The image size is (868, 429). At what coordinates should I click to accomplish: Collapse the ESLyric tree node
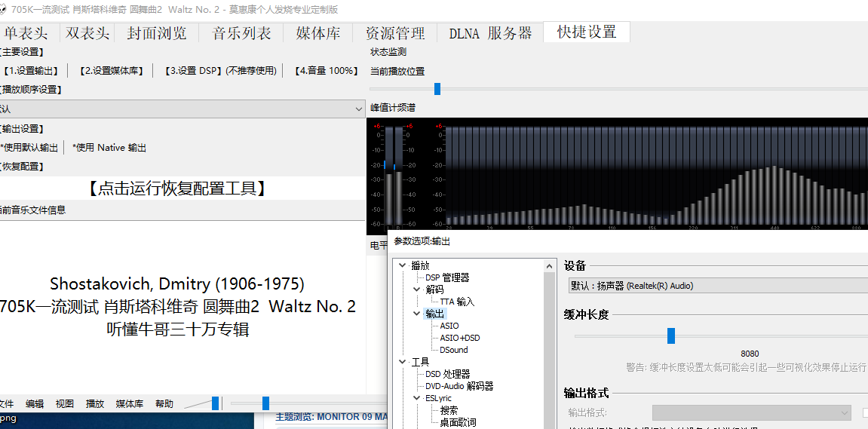pyautogui.click(x=416, y=398)
